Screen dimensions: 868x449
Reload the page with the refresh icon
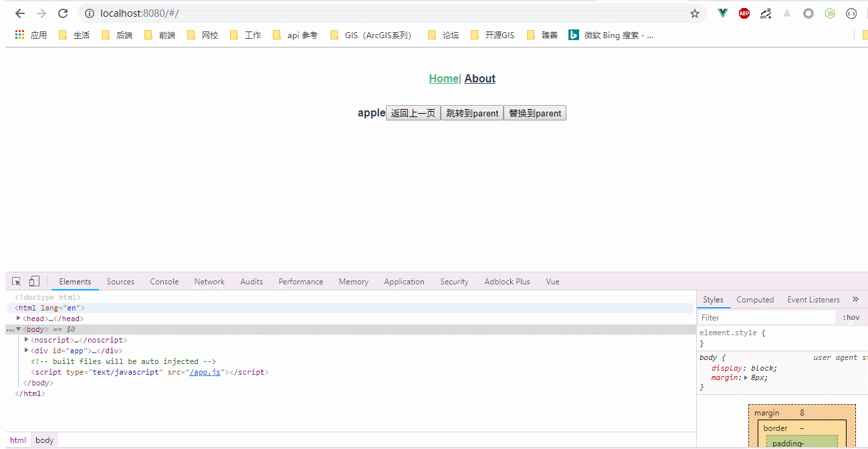pyautogui.click(x=63, y=13)
